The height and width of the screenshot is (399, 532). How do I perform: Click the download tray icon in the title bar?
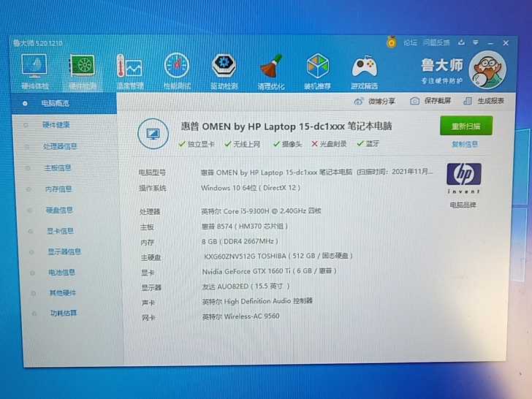(461, 42)
